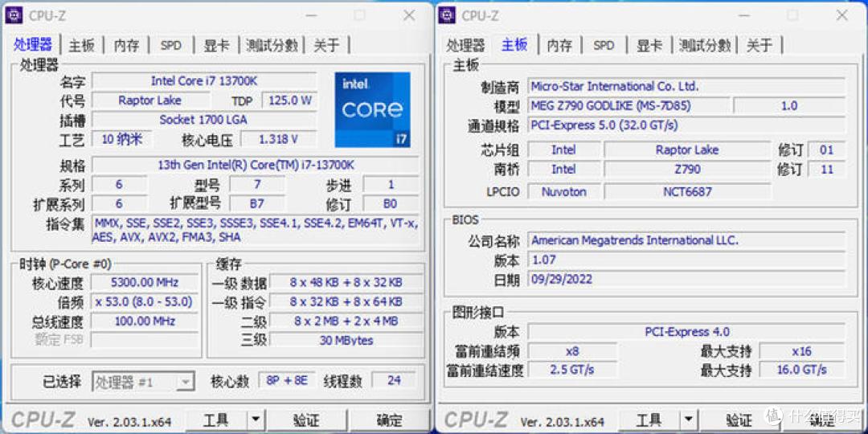Minimize the right CPU-Z window

744,15
